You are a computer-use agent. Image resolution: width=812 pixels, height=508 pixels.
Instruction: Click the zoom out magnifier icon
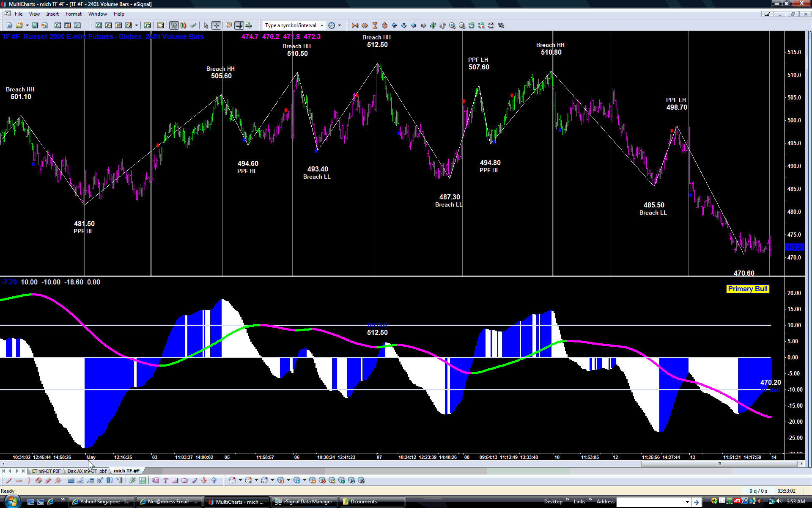pos(462,25)
